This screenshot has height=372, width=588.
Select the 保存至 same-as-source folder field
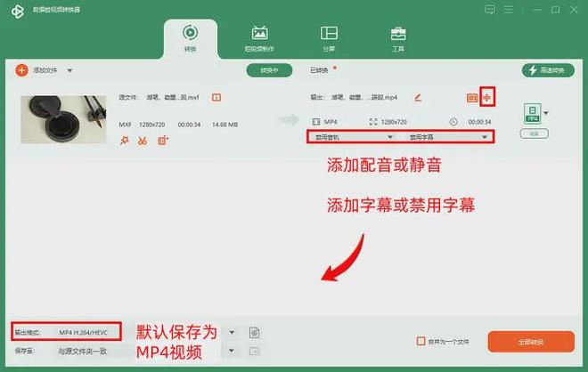[83, 351]
